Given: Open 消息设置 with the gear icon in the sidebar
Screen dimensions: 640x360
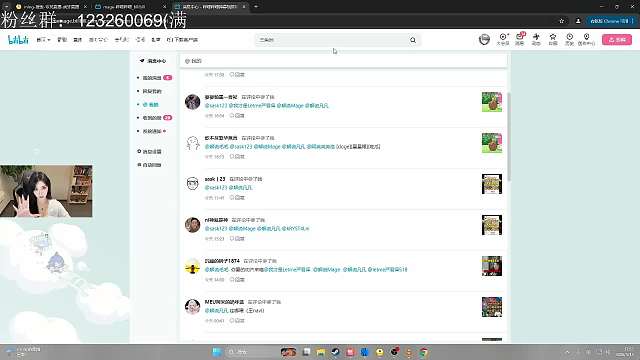Looking at the screenshot, I should pos(149,151).
